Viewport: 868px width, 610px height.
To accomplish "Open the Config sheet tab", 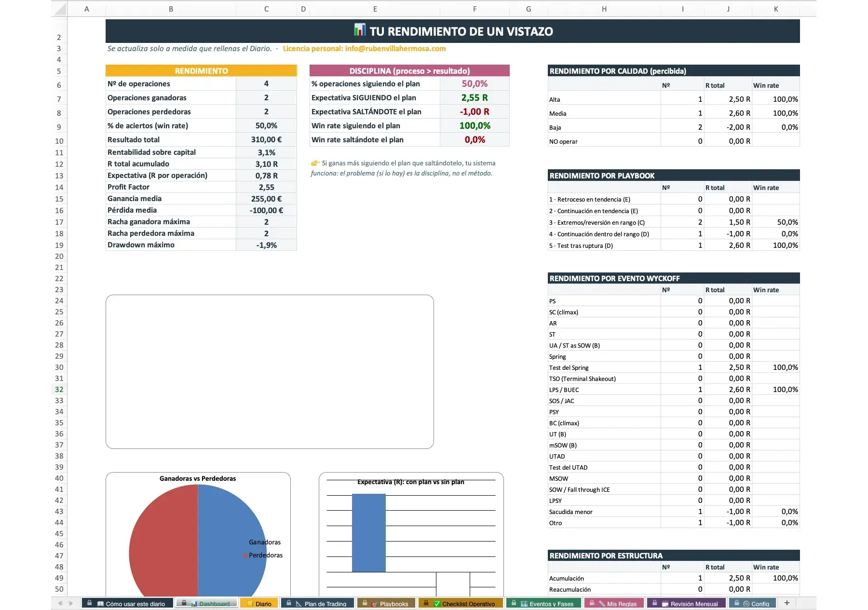I will coord(752,603).
